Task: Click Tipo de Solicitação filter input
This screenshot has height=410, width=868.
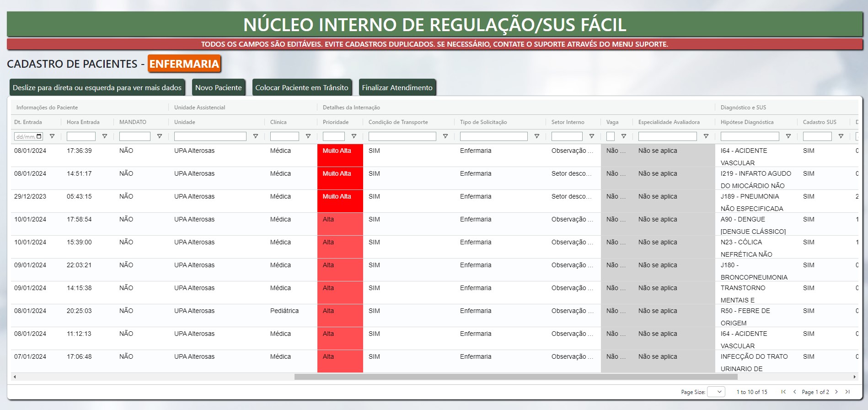Action: (x=494, y=136)
